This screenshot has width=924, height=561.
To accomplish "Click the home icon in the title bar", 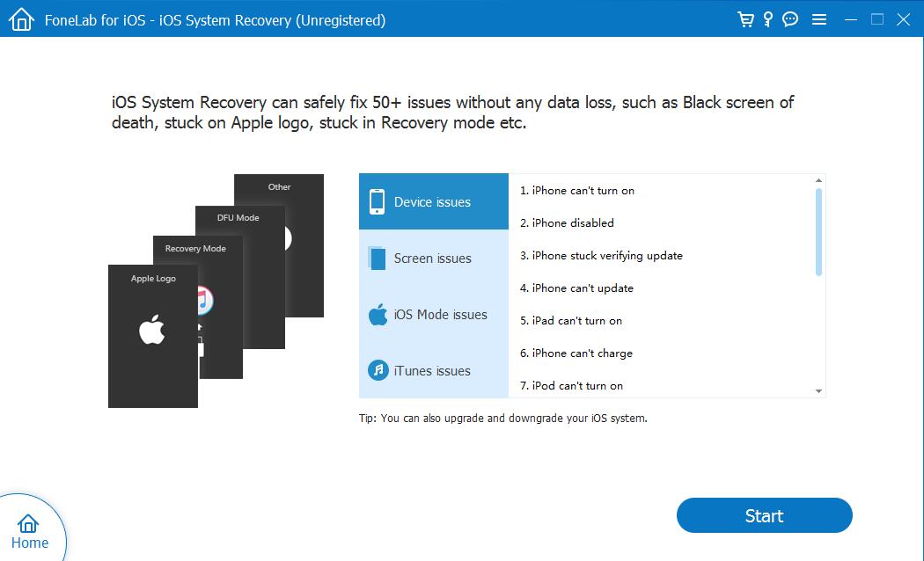I will pyautogui.click(x=21, y=18).
